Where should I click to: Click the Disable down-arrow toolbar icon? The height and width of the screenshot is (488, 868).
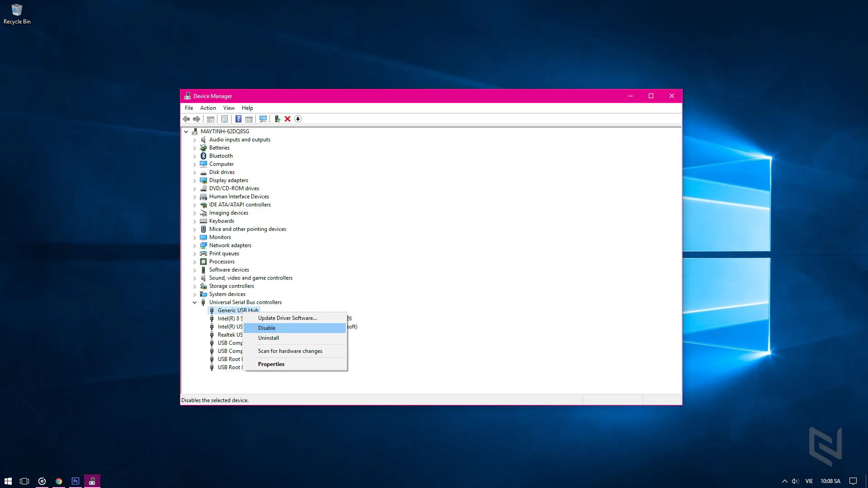298,119
